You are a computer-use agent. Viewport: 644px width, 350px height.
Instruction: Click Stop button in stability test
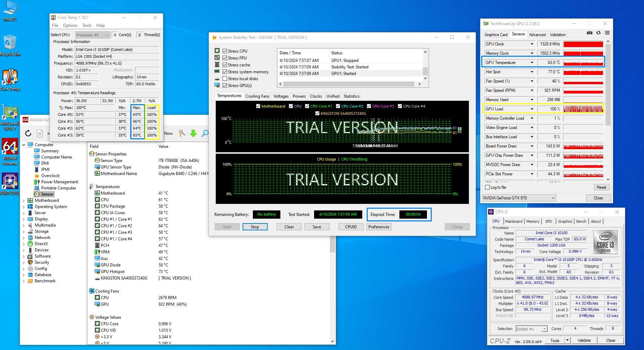[255, 227]
